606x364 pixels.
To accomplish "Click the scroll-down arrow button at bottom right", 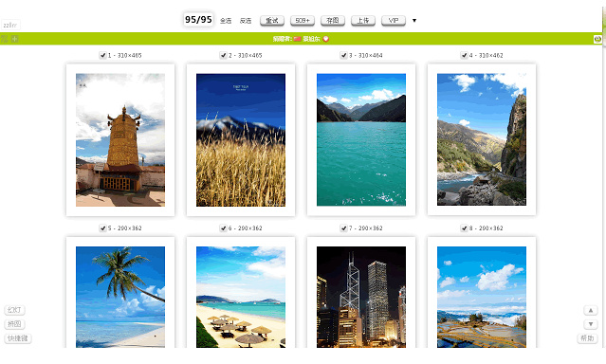I will [590, 324].
